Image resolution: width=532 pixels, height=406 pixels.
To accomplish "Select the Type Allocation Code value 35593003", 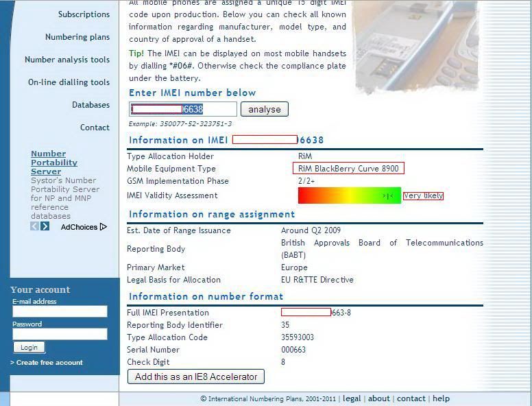I will [298, 337].
